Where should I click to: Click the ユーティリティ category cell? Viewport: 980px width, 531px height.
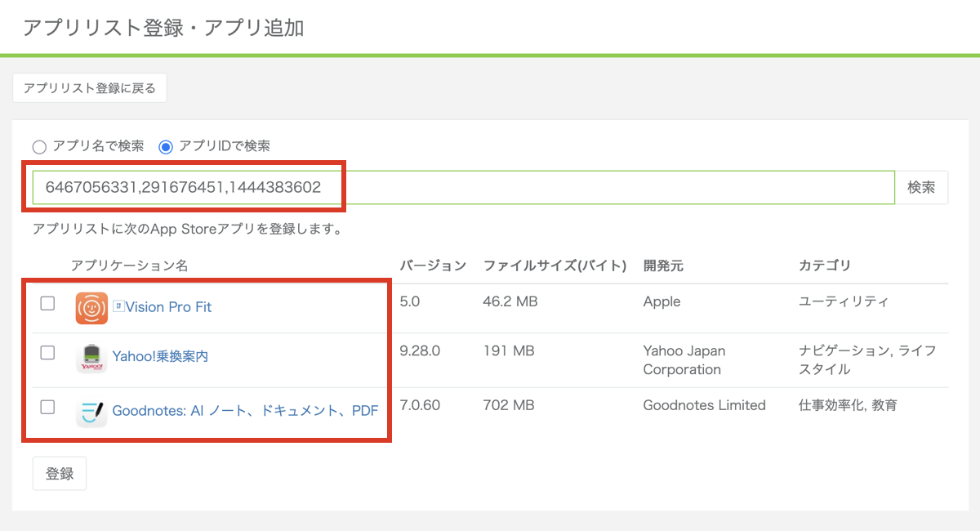(844, 301)
